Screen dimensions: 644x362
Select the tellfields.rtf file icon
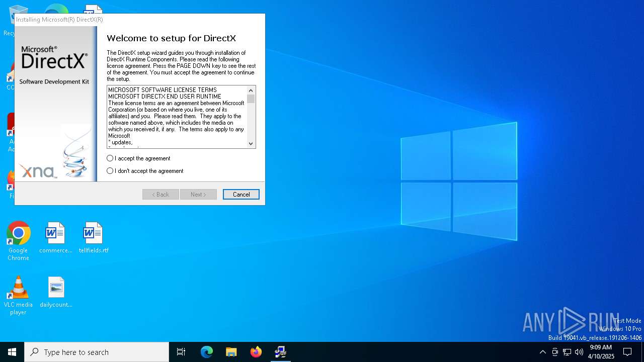(93, 237)
